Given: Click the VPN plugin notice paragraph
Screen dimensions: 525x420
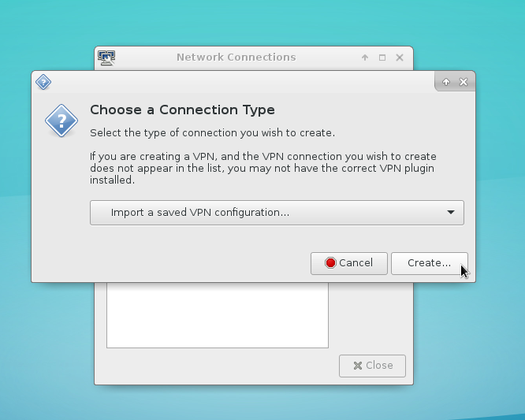Looking at the screenshot, I should pyautogui.click(x=262, y=168).
